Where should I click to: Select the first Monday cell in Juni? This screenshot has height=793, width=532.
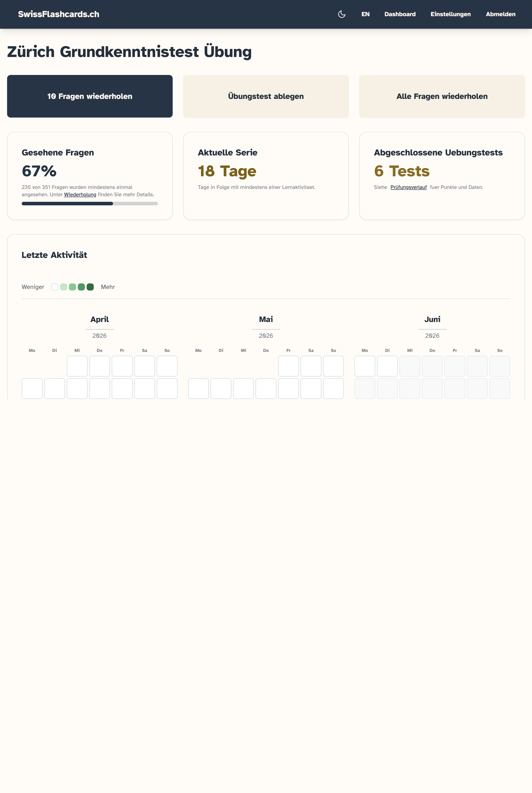click(365, 366)
